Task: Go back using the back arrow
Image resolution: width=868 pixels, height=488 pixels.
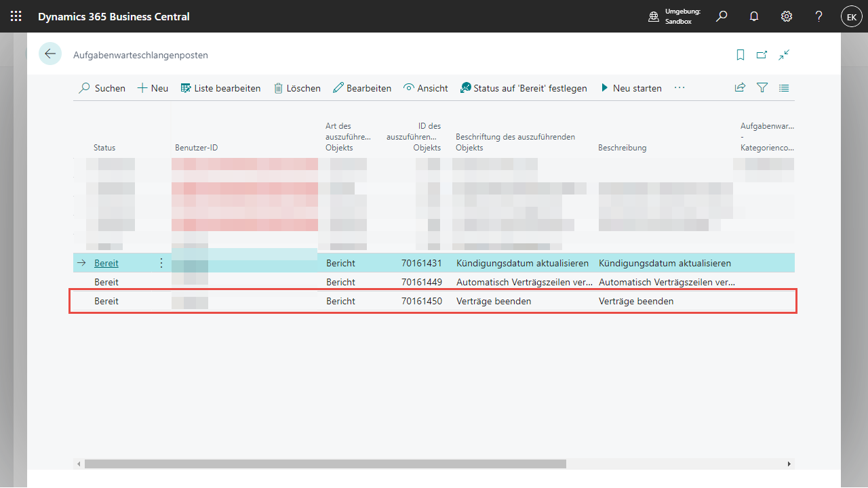Action: pyautogui.click(x=50, y=54)
